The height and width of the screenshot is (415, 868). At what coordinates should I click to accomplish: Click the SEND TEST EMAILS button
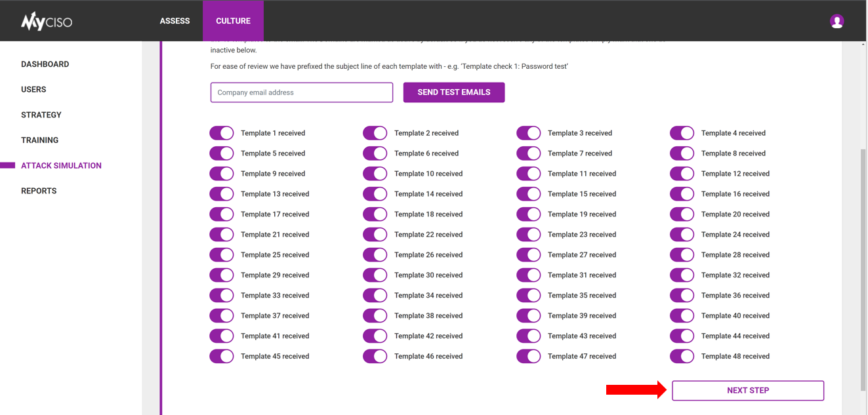[454, 92]
